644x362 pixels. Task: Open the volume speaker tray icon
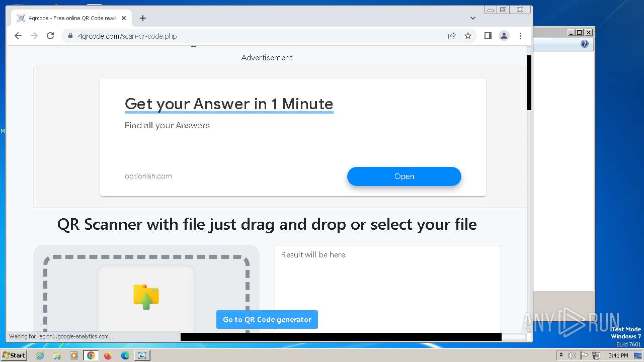pyautogui.click(x=572, y=355)
